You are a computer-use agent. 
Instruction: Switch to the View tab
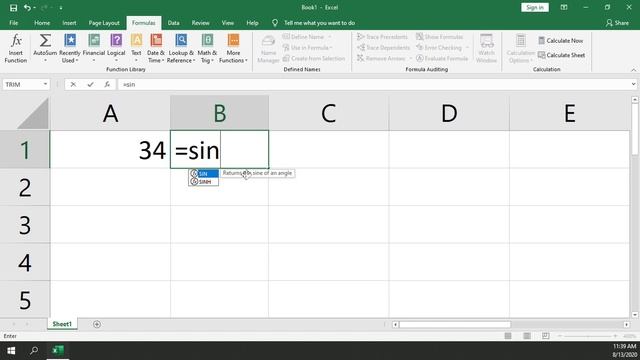click(228, 23)
